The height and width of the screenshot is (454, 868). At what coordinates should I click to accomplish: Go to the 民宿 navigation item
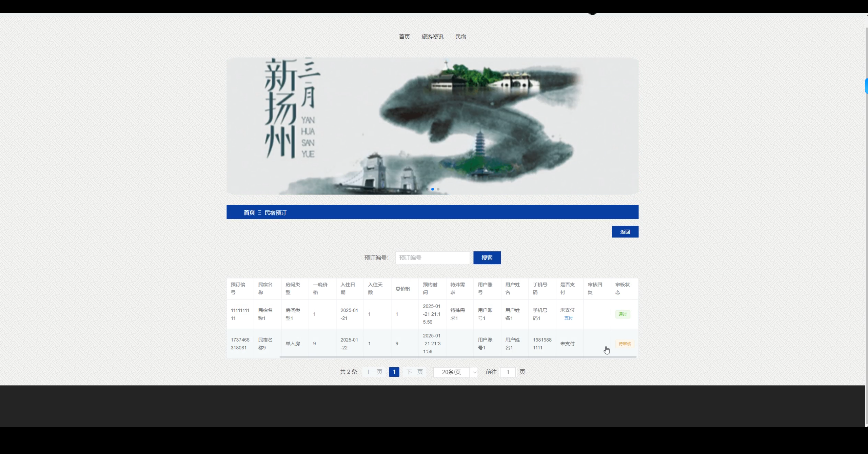pyautogui.click(x=460, y=37)
